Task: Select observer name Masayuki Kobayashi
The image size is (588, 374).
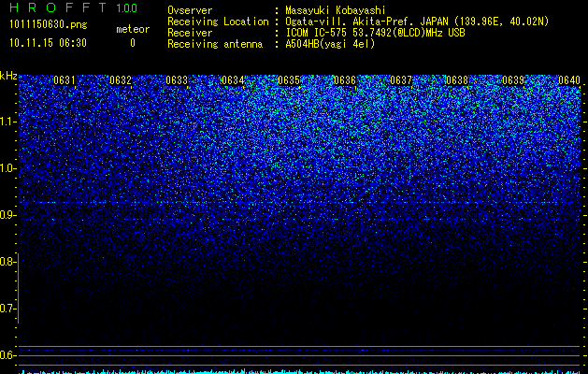Action: [x=336, y=10]
